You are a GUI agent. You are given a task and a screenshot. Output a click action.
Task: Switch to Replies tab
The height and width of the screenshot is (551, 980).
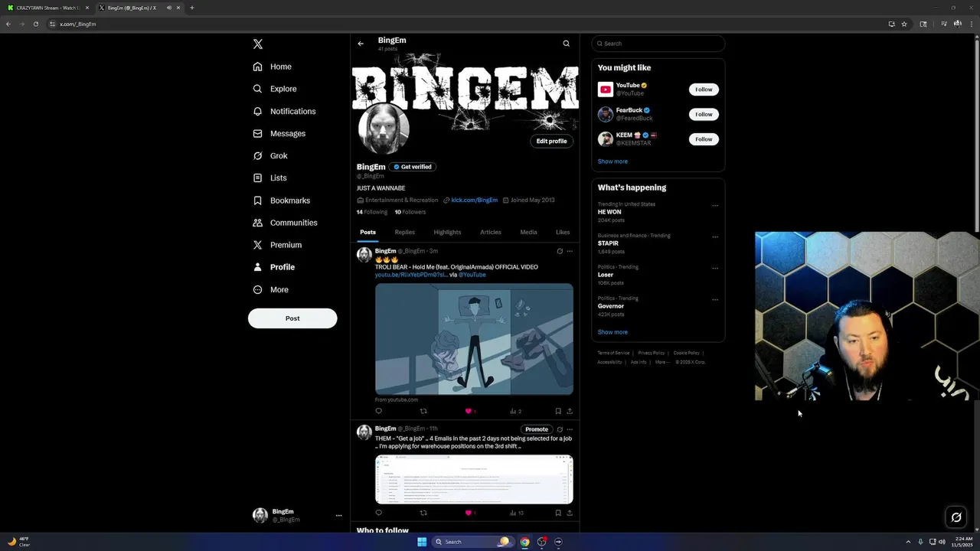click(405, 232)
